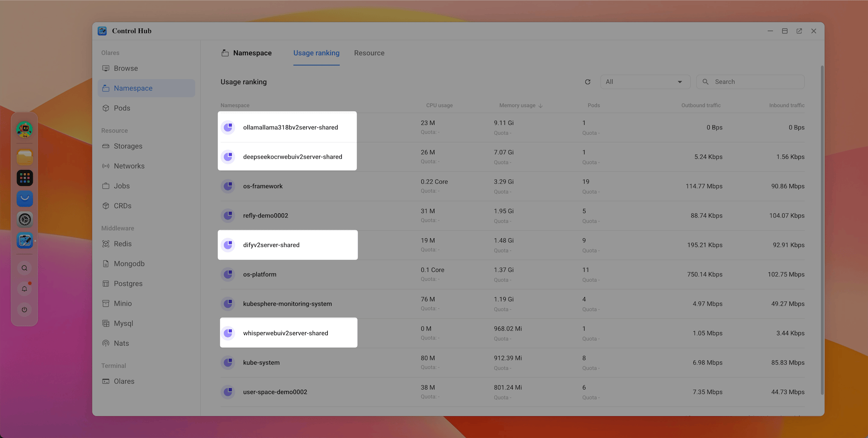The image size is (868, 438).
Task: Open the Mysql middleware panel
Action: pos(123,323)
